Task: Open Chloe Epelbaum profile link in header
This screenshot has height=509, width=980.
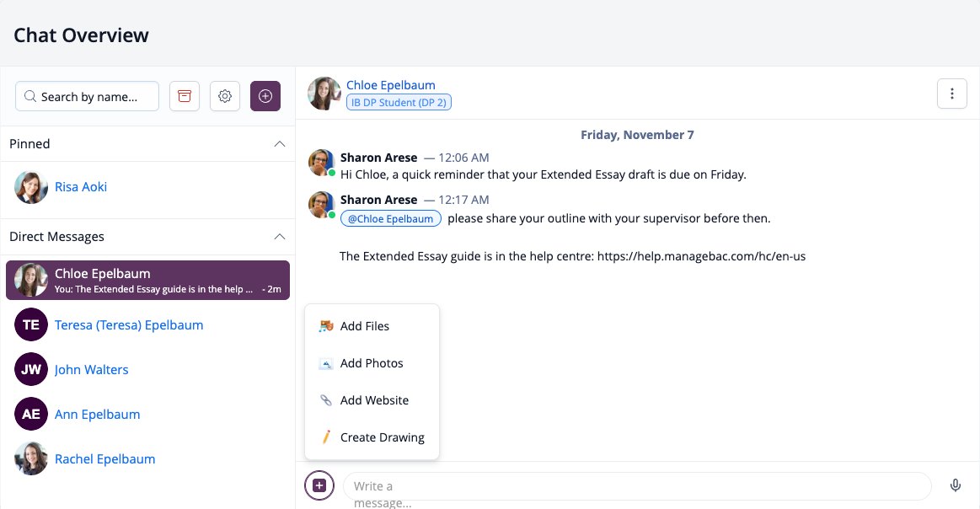Action: coord(391,85)
